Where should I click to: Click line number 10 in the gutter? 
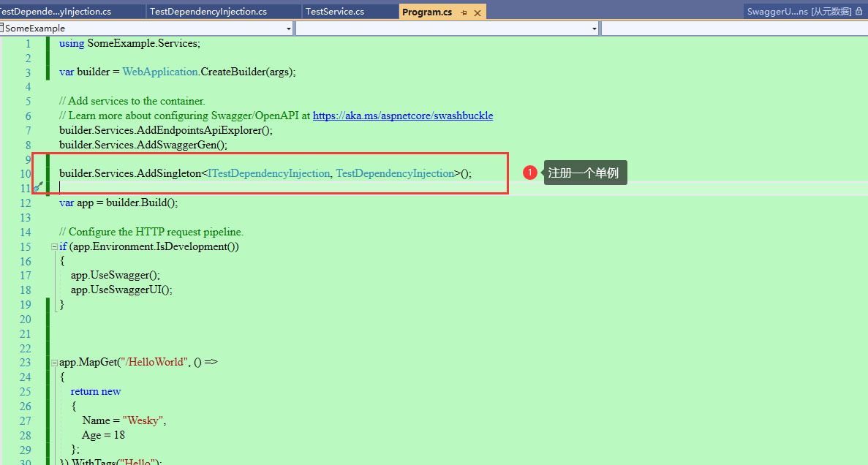(26, 174)
